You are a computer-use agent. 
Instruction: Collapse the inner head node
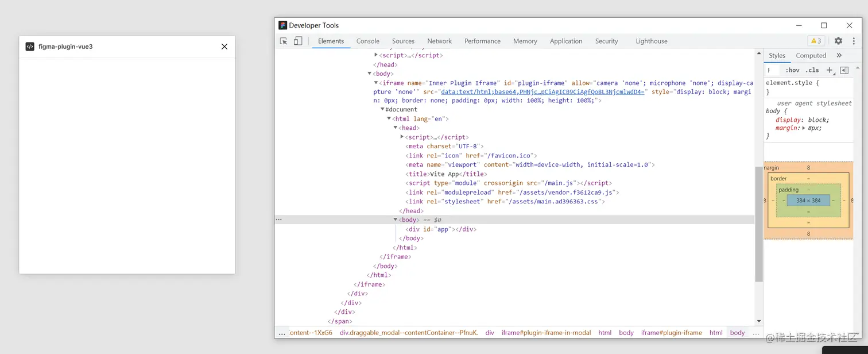coord(396,127)
